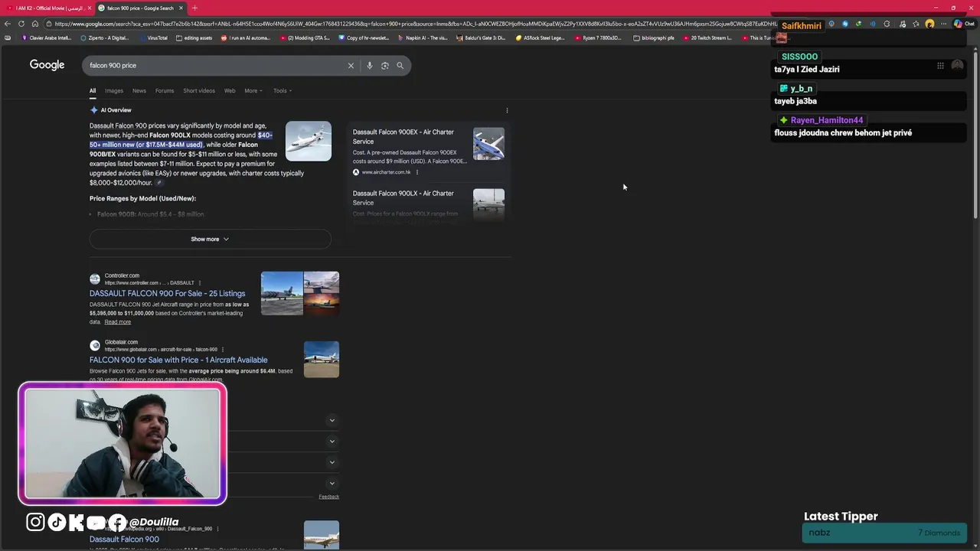This screenshot has height=551, width=980.
Task: Open AI Overview options menu
Action: click(x=507, y=110)
